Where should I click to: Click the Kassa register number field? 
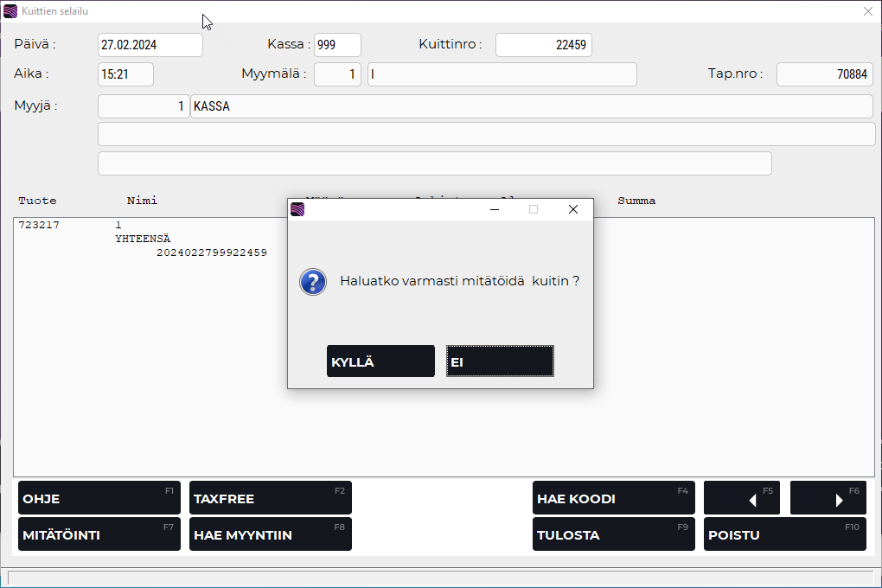coord(337,45)
